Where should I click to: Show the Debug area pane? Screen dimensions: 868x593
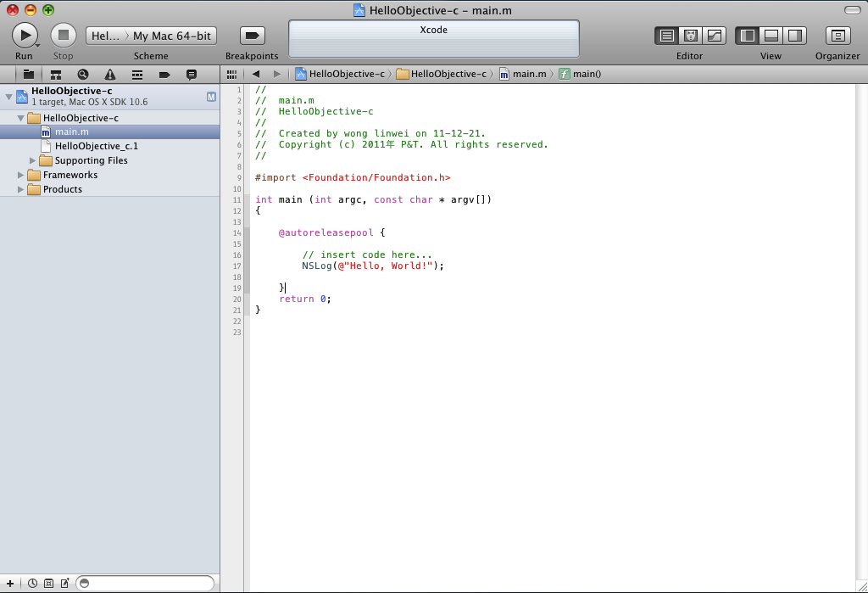tap(771, 36)
